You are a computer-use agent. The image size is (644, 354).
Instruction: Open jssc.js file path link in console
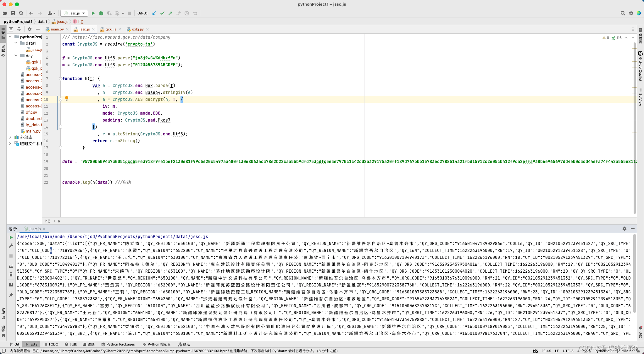[138, 237]
